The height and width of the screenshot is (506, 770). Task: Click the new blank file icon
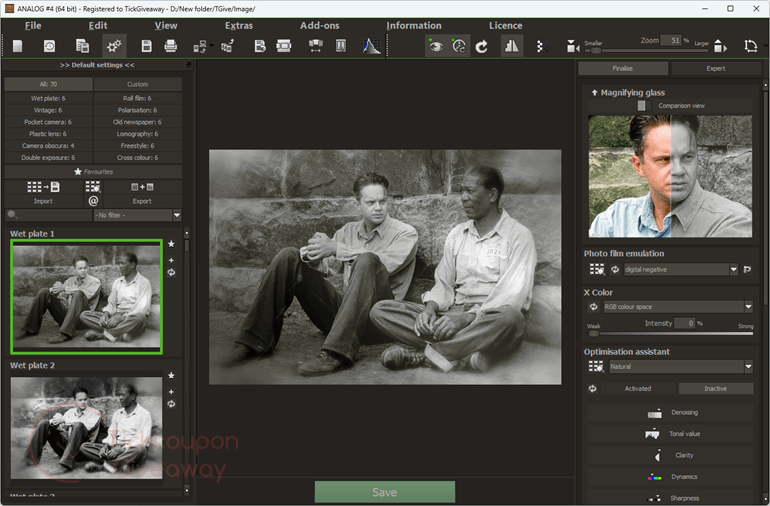pos(17,46)
